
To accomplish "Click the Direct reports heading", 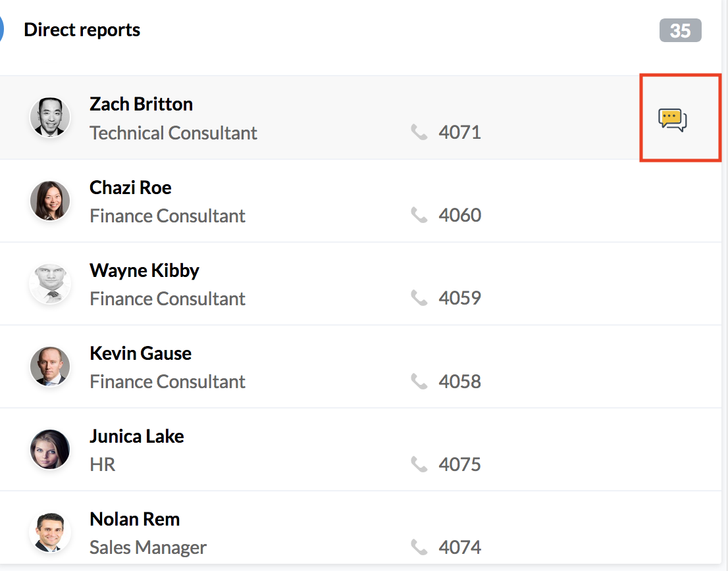I will [82, 30].
